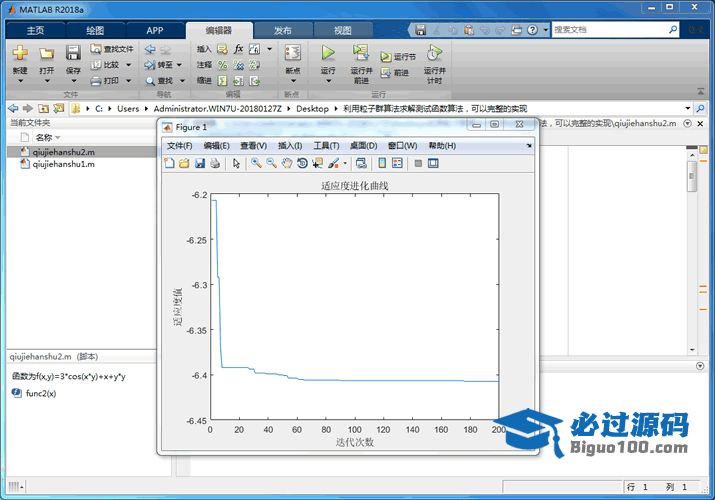Switch to the View (视图) tab
The height and width of the screenshot is (500, 715).
tap(342, 31)
